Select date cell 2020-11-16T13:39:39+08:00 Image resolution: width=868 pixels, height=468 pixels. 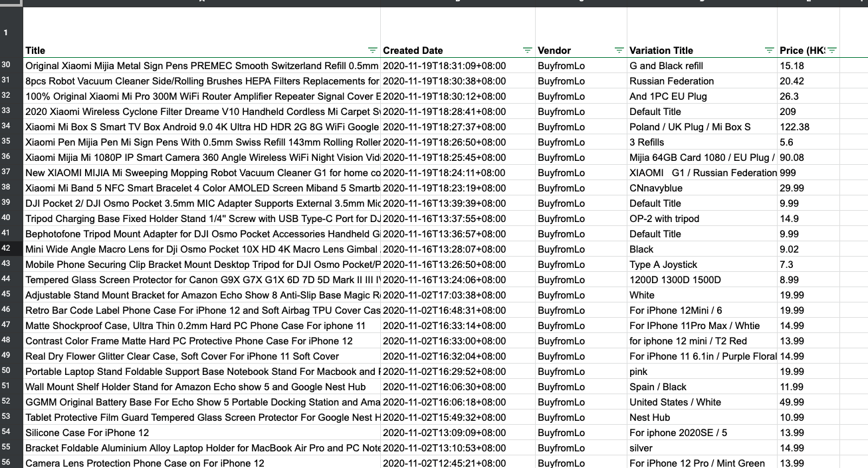(x=458, y=203)
